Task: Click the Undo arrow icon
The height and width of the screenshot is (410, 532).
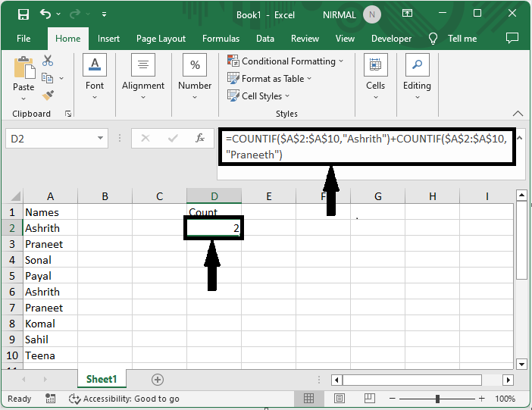Action: (45, 14)
